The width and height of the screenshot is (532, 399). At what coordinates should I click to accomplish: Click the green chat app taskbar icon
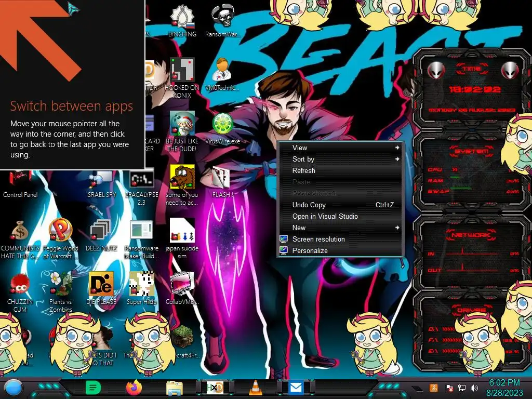94,388
